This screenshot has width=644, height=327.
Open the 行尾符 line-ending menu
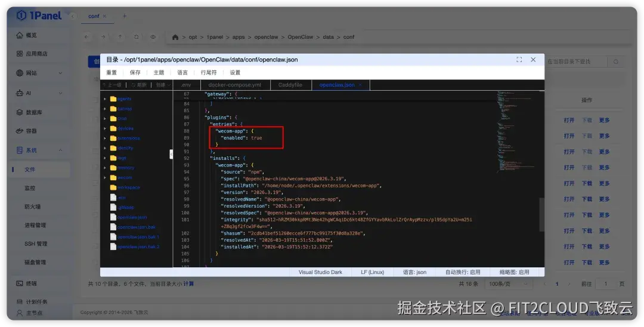coord(209,72)
